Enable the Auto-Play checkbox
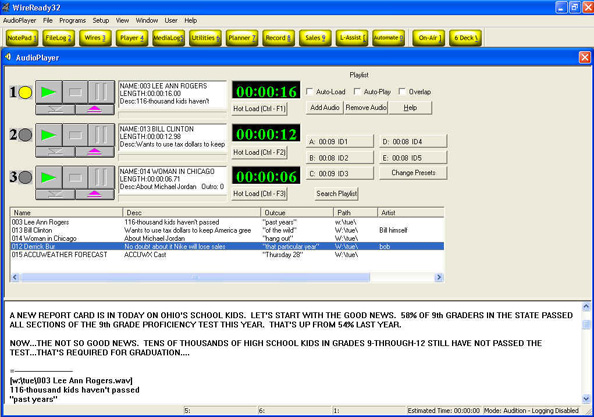 click(x=357, y=92)
